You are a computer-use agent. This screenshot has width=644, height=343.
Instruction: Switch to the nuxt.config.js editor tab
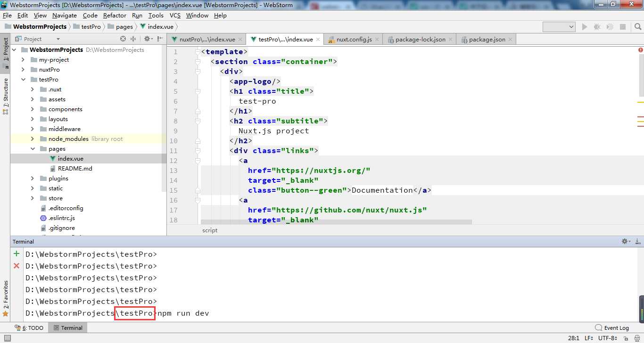[354, 40]
